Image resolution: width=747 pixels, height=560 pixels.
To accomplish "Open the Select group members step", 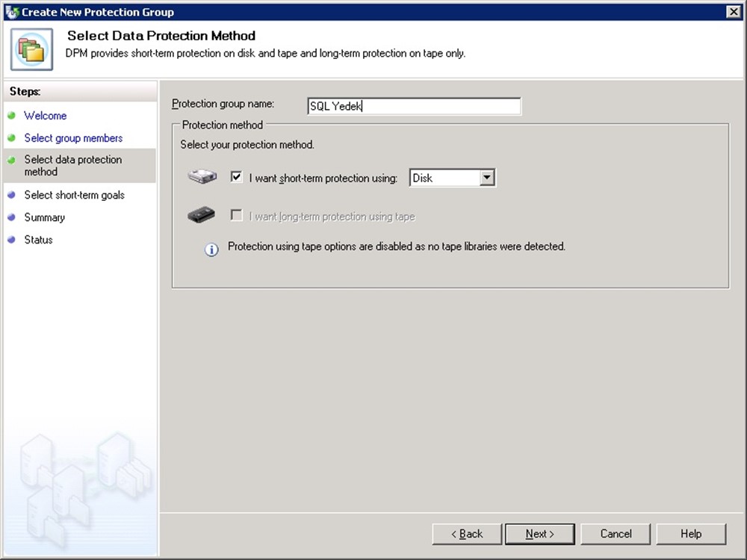I will pos(73,138).
